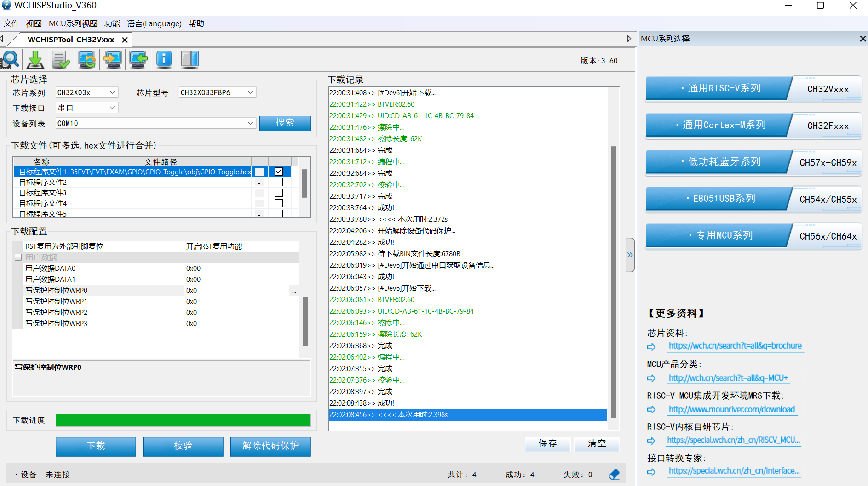
Task: Open the 芯片型号 dropdown showing CH32X033F8P6
Action: point(250,92)
